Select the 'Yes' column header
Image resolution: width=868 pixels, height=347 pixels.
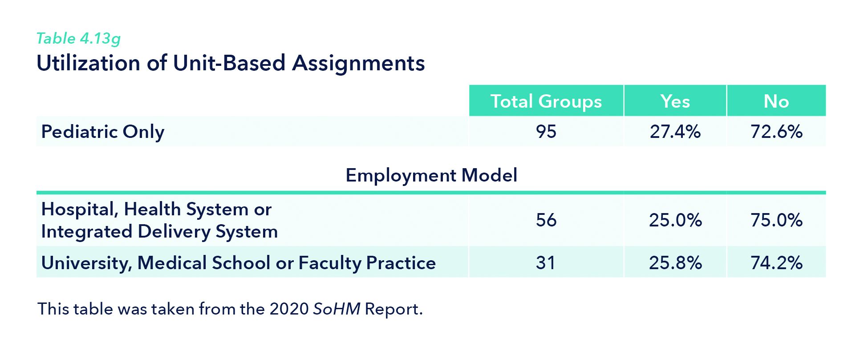pyautogui.click(x=675, y=101)
